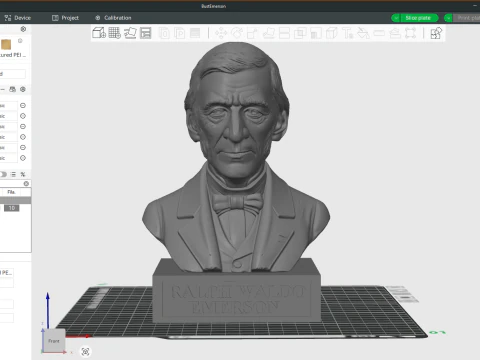This screenshot has height=360, width=480.
Task: Click the process list view icon
Action: (x=13, y=174)
